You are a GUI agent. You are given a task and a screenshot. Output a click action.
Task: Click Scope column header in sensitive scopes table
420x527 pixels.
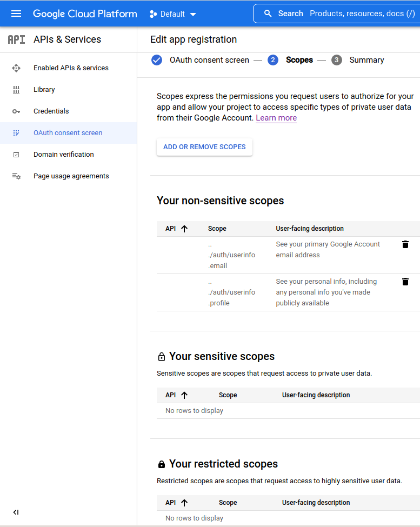tap(228, 395)
